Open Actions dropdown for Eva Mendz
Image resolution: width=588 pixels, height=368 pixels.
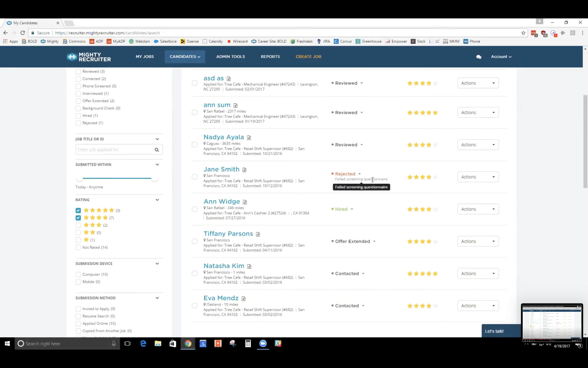point(478,306)
